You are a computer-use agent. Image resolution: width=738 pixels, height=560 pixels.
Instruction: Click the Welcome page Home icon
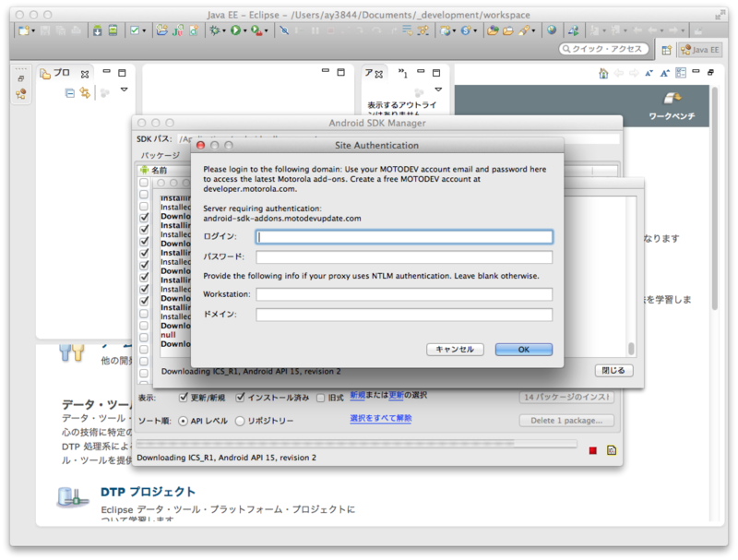(603, 74)
